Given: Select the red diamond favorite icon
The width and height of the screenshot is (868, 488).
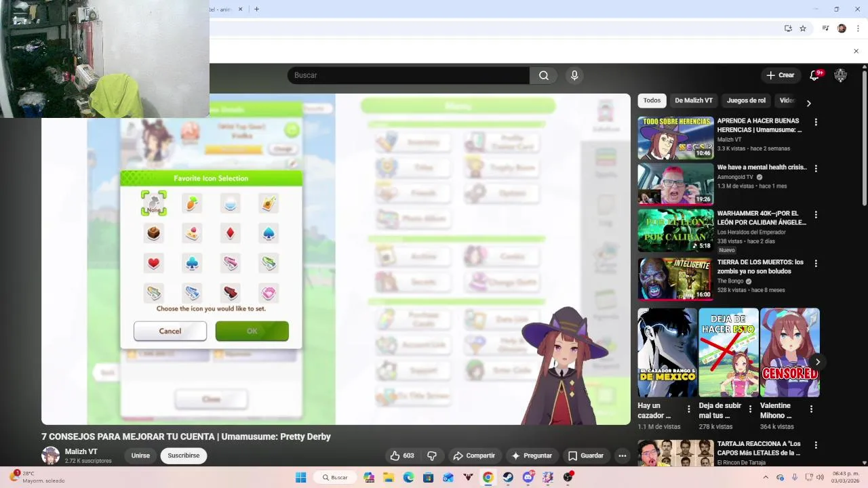Looking at the screenshot, I should click(231, 233).
